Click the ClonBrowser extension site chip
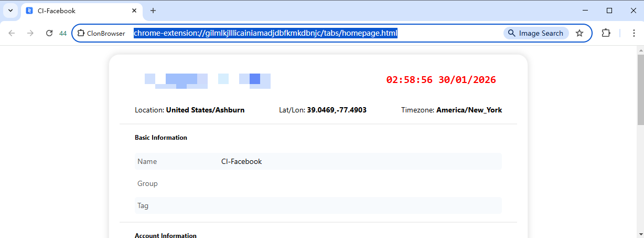The height and width of the screenshot is (238, 644). click(101, 33)
